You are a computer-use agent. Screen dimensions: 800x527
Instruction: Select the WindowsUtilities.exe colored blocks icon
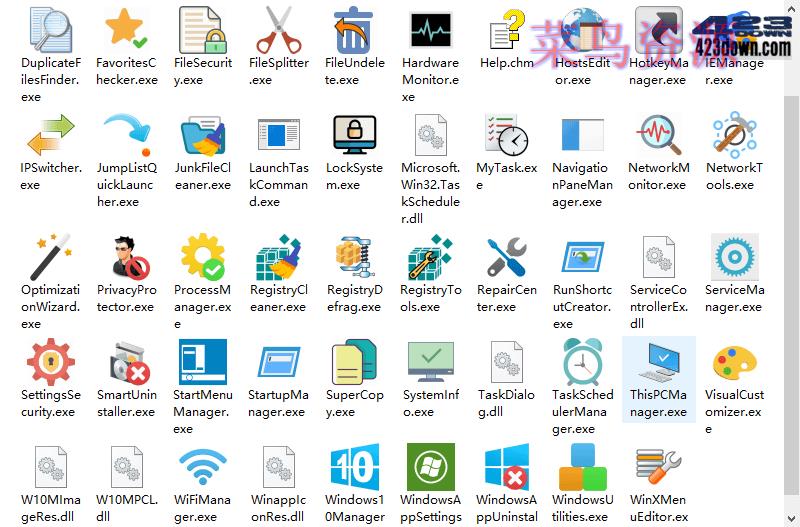coord(582,467)
